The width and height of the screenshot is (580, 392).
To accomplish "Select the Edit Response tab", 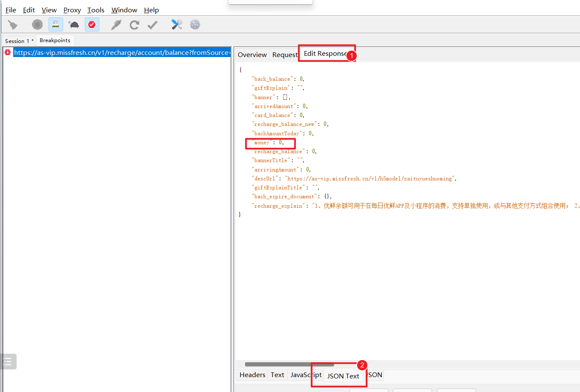I will tap(325, 54).
